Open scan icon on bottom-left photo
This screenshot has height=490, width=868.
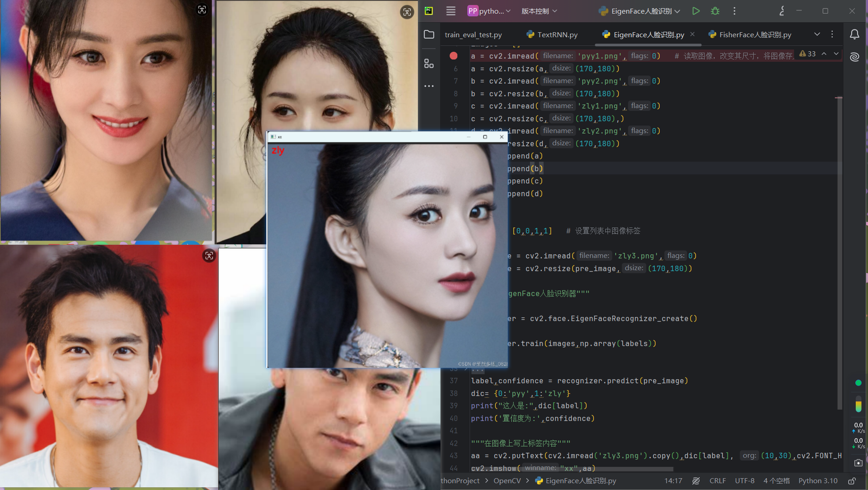point(209,256)
